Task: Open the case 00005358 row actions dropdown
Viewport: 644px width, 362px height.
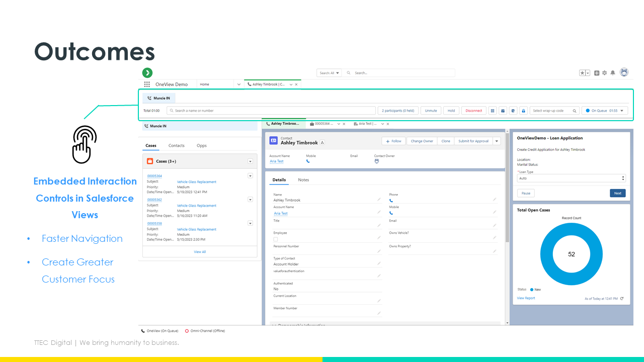Action: [x=250, y=223]
